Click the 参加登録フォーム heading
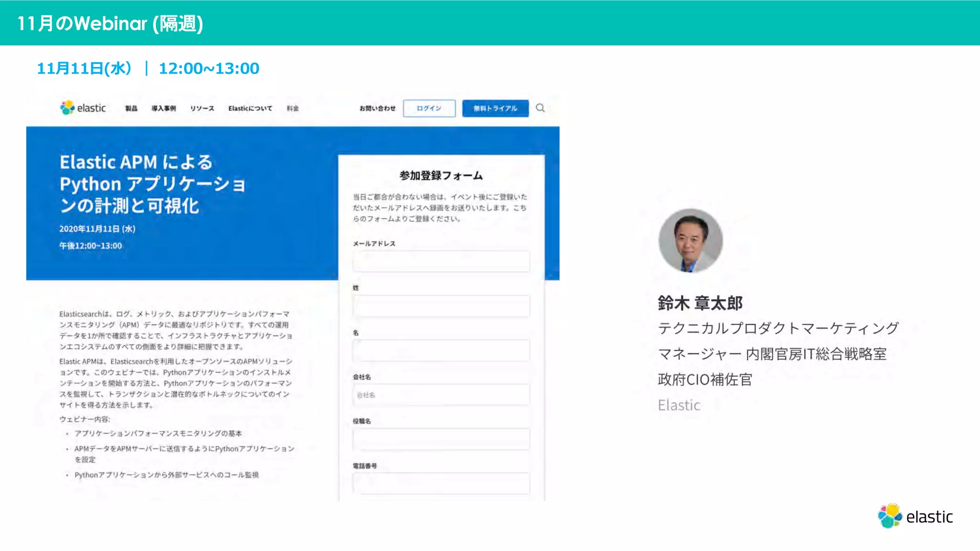This screenshot has width=980, height=551. (x=441, y=176)
